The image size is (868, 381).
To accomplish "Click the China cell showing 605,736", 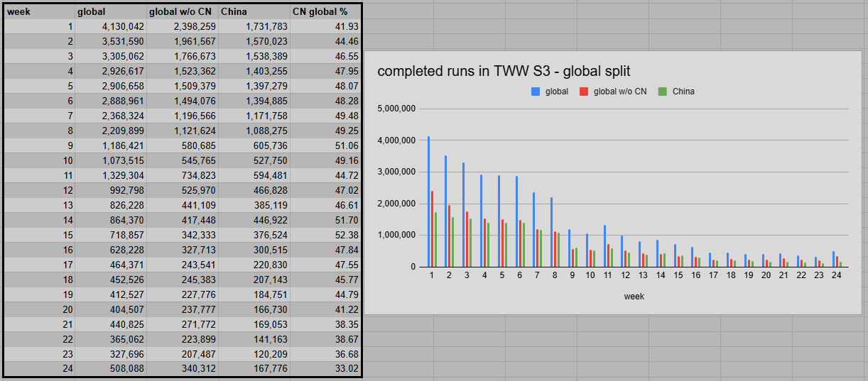I will 254,145.
